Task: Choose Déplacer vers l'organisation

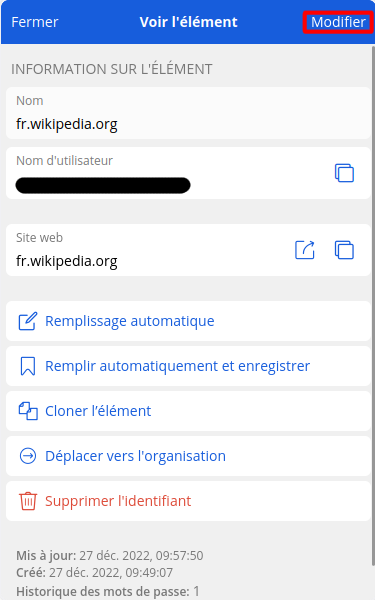Action: tap(188, 456)
